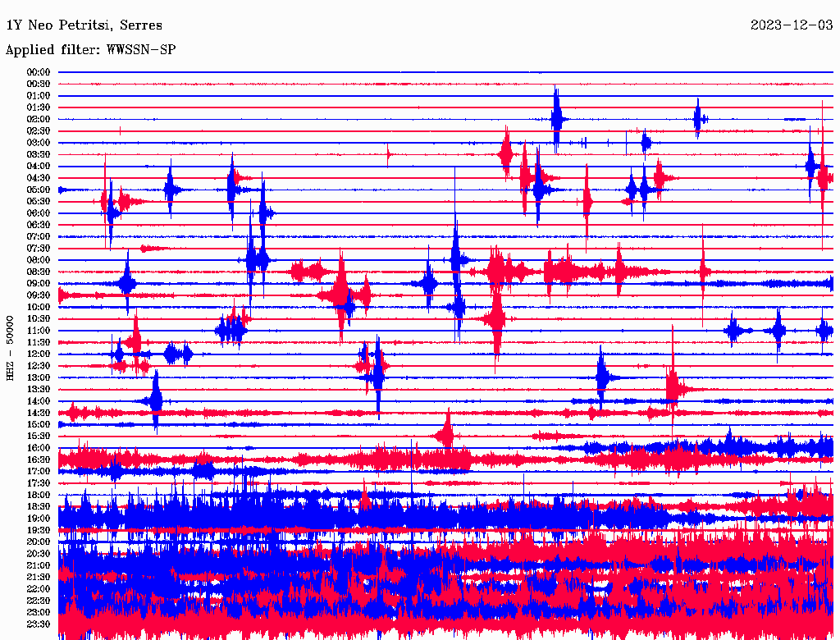Click the date label 2023-12-03
The height and width of the screenshot is (640, 840).
coord(792,25)
